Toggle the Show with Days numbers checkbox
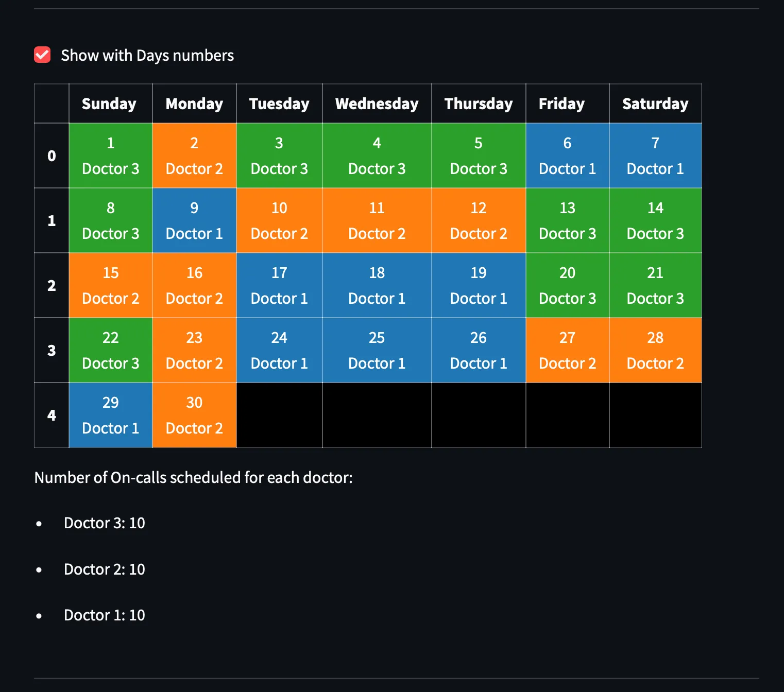The image size is (784, 692). coord(42,55)
